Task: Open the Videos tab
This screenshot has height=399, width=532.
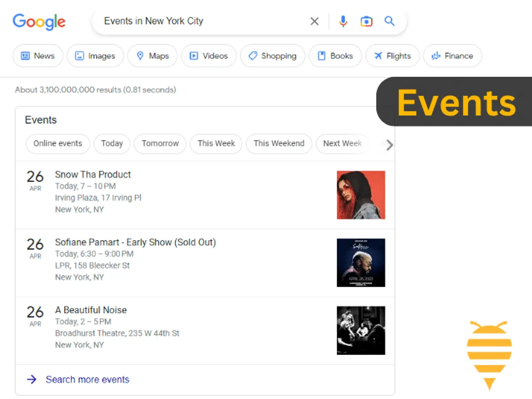Action: 208,56
